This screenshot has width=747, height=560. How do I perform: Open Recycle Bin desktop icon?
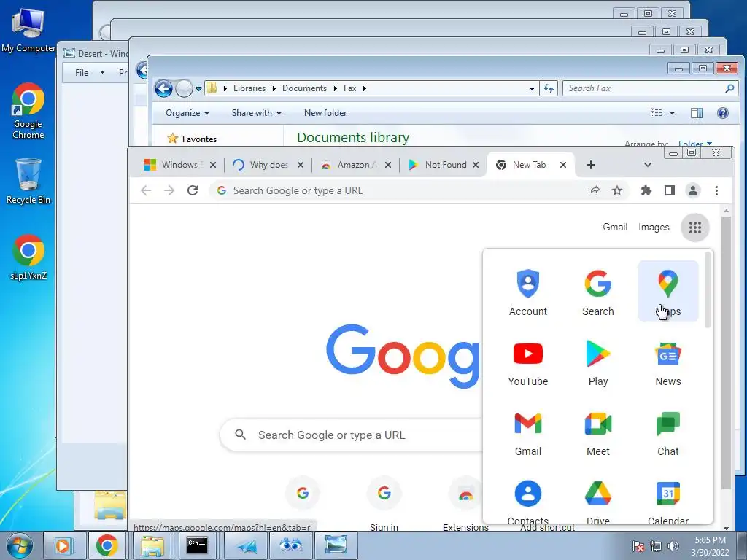point(28,182)
